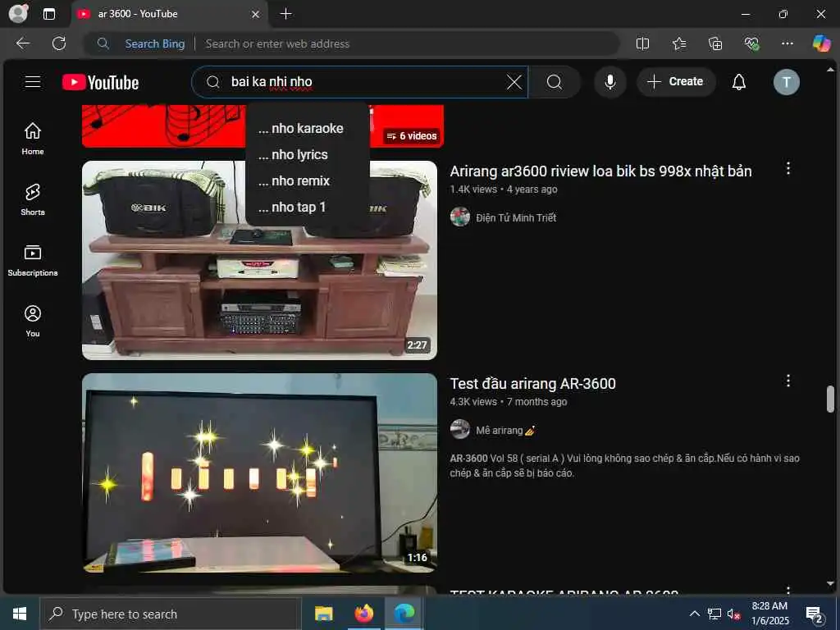Open Firefox from the taskbar

pos(363,614)
